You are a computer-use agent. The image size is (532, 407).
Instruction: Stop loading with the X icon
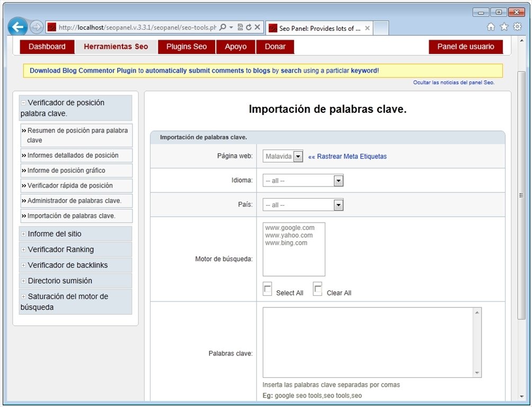point(257,27)
